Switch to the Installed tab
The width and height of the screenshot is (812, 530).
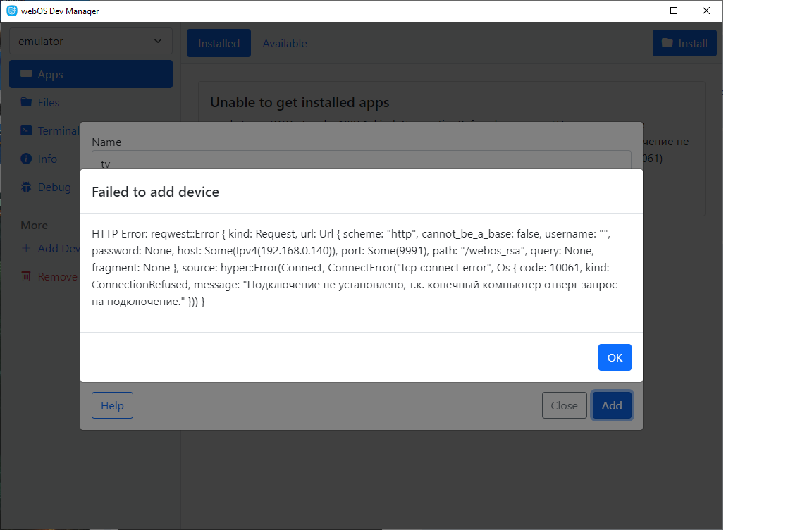coord(219,44)
